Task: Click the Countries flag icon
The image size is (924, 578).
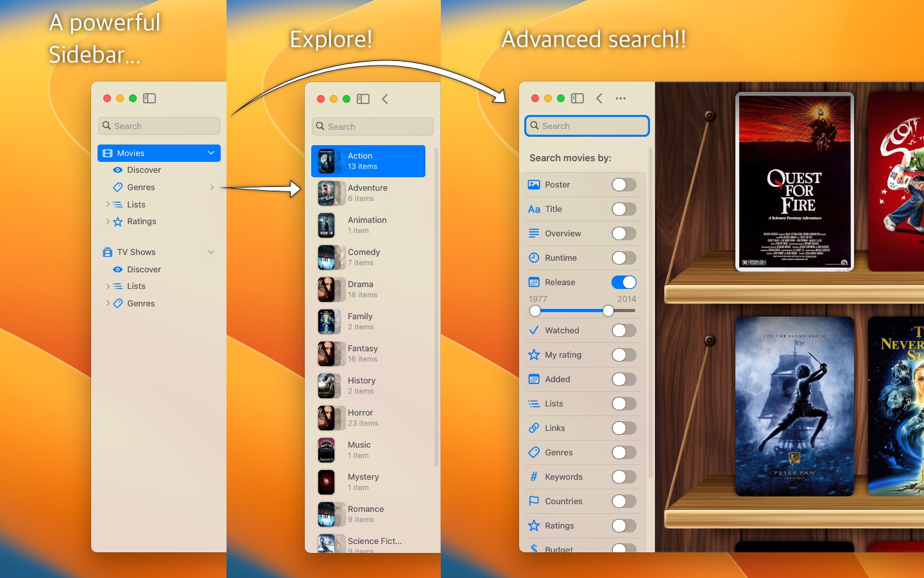Action: coord(534,502)
